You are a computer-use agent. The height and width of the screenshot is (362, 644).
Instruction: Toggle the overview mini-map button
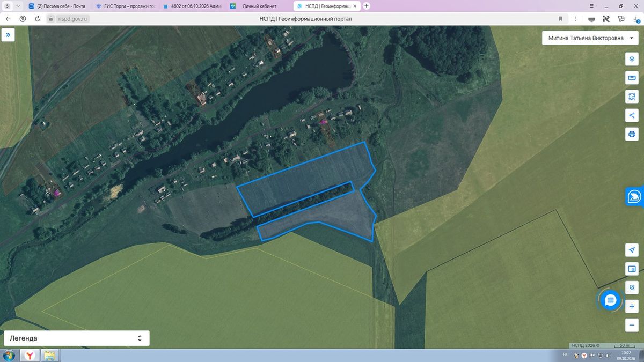click(x=632, y=269)
